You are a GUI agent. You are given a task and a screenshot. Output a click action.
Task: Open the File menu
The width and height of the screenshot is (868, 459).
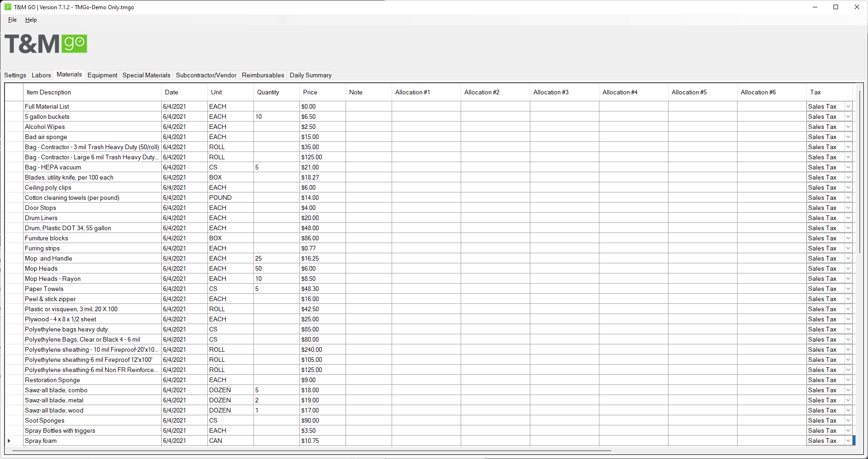coord(12,20)
